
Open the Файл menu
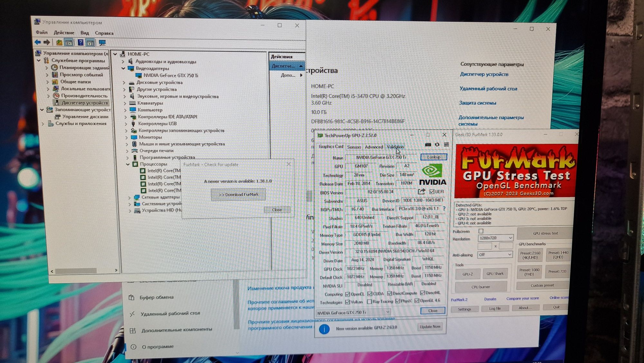pyautogui.click(x=42, y=32)
